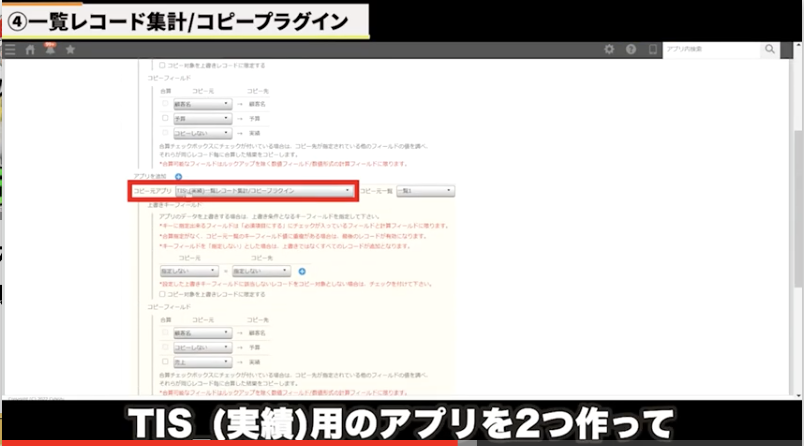Check the 合算 box for the 売上 row
Screen dimensions: 804x446
[165, 361]
